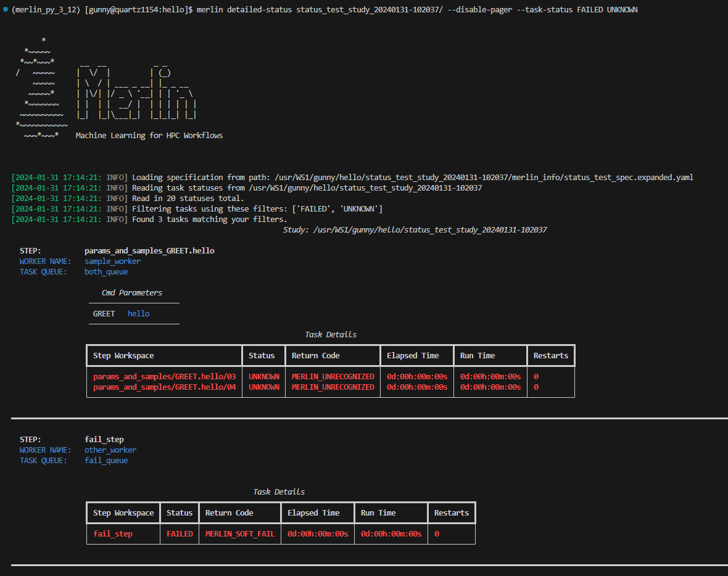Click the blue dot beside the prompt
The image size is (728, 576).
point(5,9)
